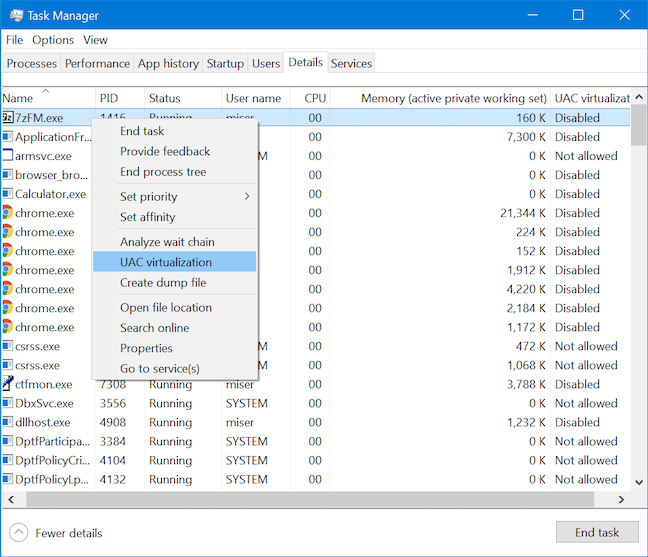The image size is (648, 557).
Task: Open the Services tab
Action: (x=351, y=63)
